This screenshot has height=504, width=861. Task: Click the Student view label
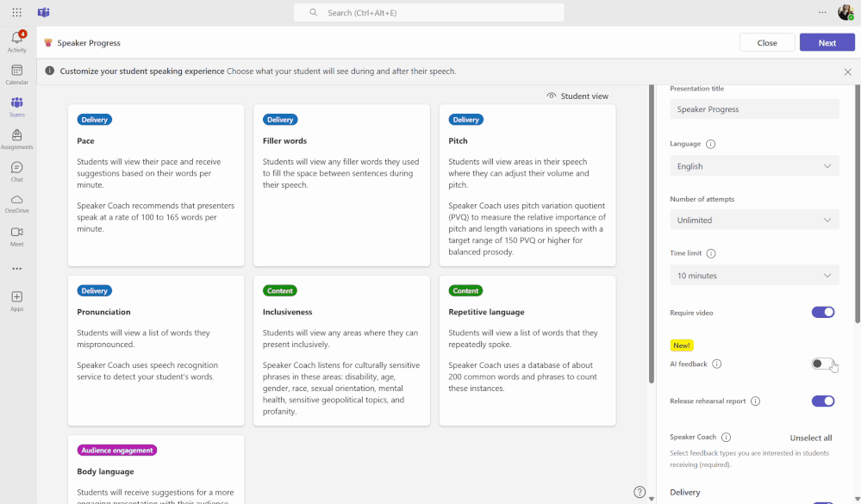pyautogui.click(x=584, y=96)
